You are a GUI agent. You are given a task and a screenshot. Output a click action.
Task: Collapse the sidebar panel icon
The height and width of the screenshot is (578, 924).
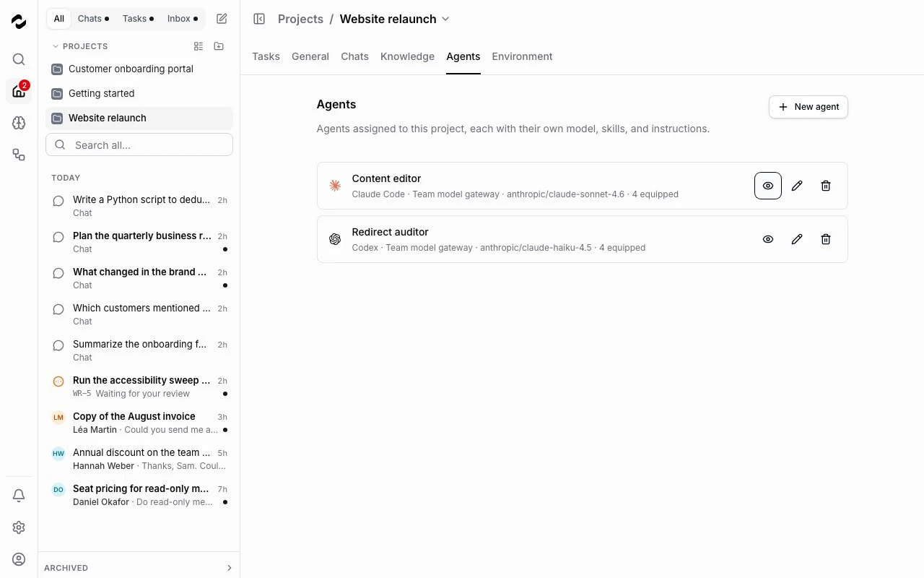tap(259, 19)
